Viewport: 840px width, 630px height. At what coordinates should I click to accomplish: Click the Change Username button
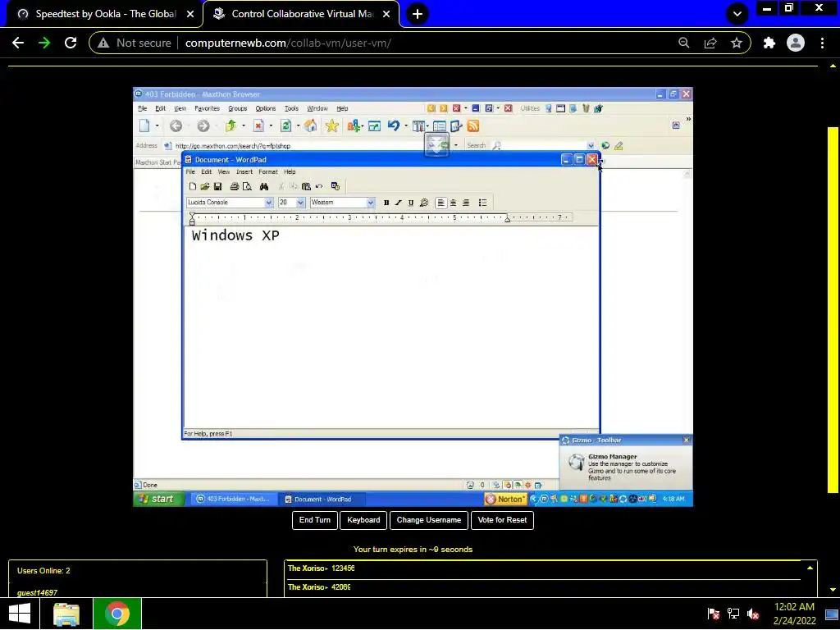(428, 520)
